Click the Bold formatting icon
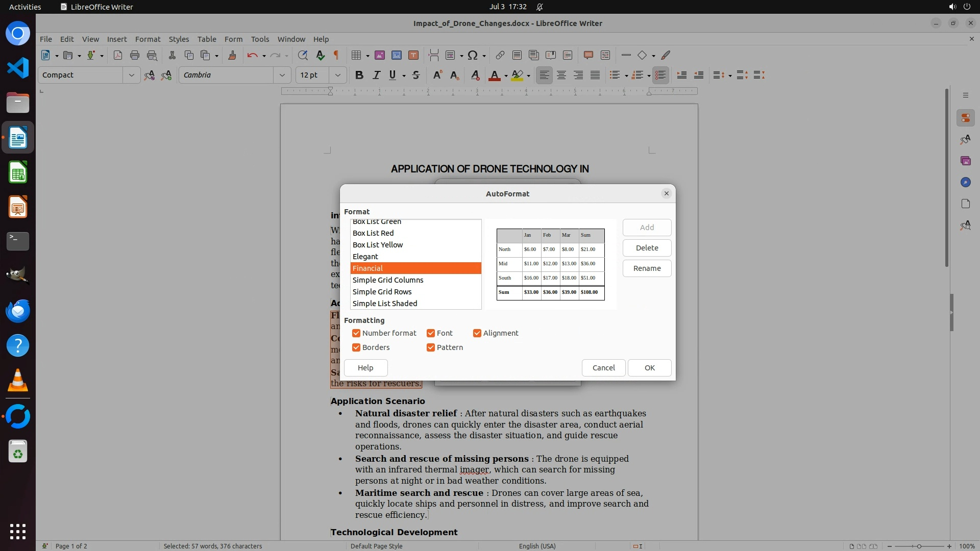 click(x=359, y=75)
